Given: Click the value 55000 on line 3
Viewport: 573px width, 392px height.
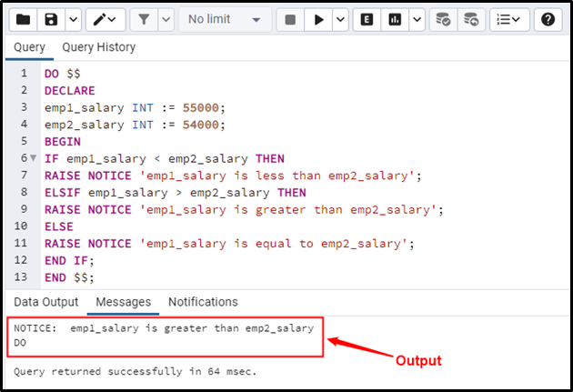Looking at the screenshot, I should tap(201, 107).
